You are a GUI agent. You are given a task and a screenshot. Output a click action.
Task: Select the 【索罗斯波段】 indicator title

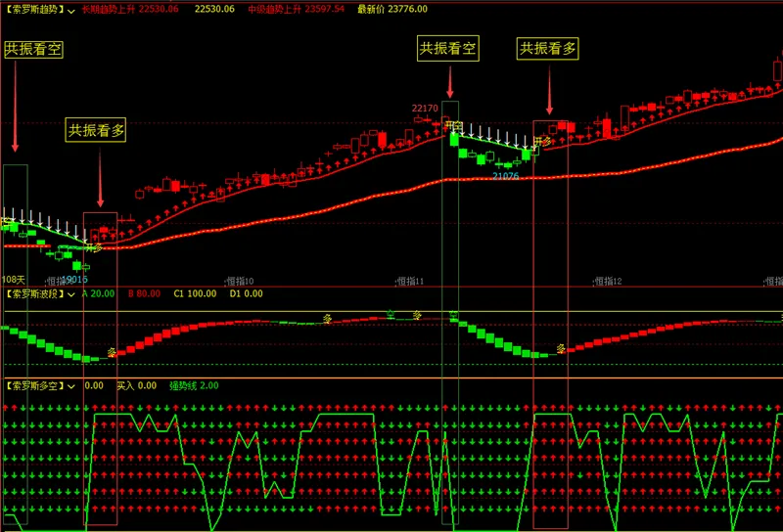click(35, 294)
